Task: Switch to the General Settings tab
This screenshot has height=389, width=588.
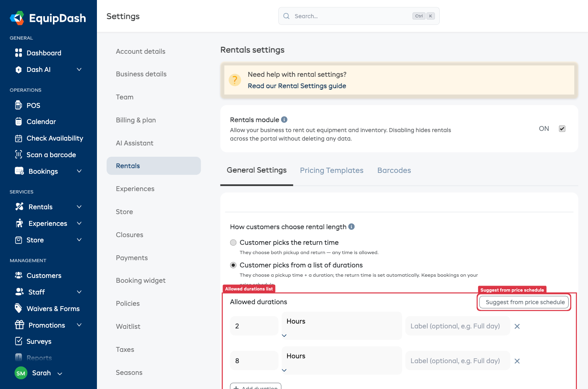Action: pyautogui.click(x=256, y=170)
